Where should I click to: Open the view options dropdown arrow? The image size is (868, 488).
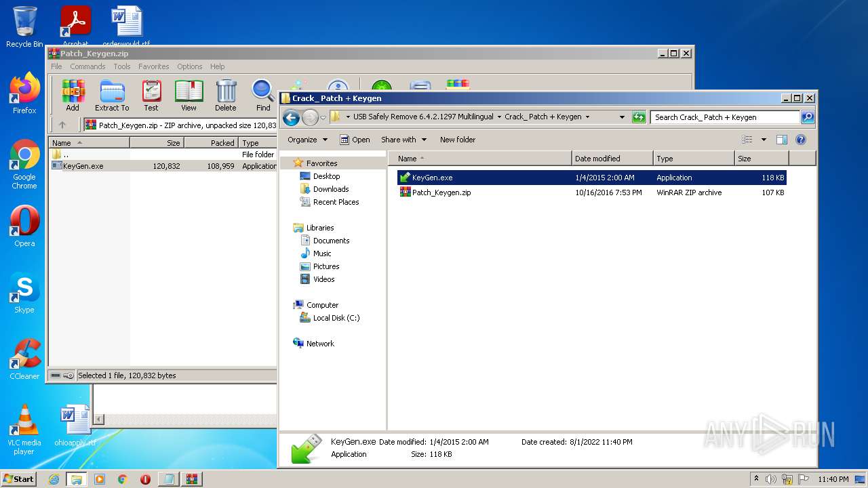(x=764, y=140)
